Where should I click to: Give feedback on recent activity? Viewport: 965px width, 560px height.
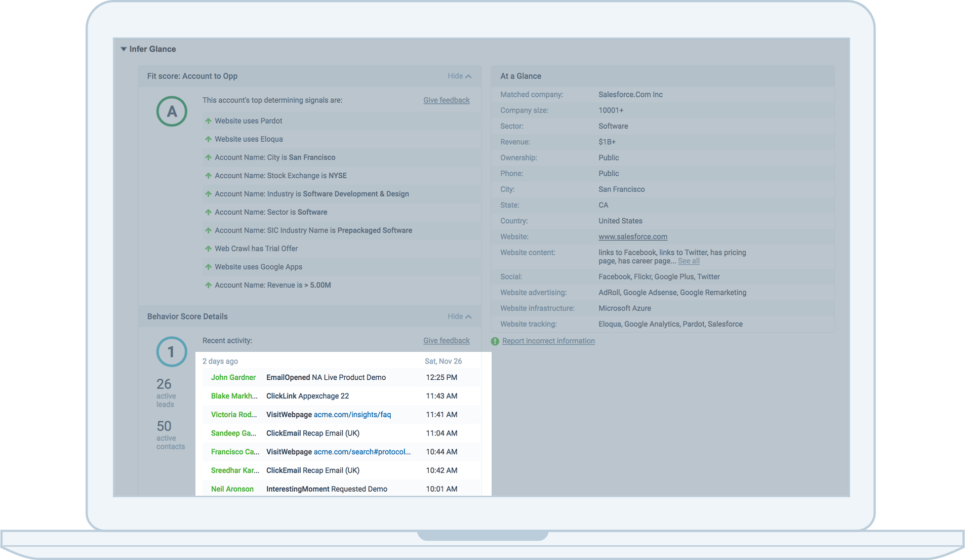click(x=446, y=341)
